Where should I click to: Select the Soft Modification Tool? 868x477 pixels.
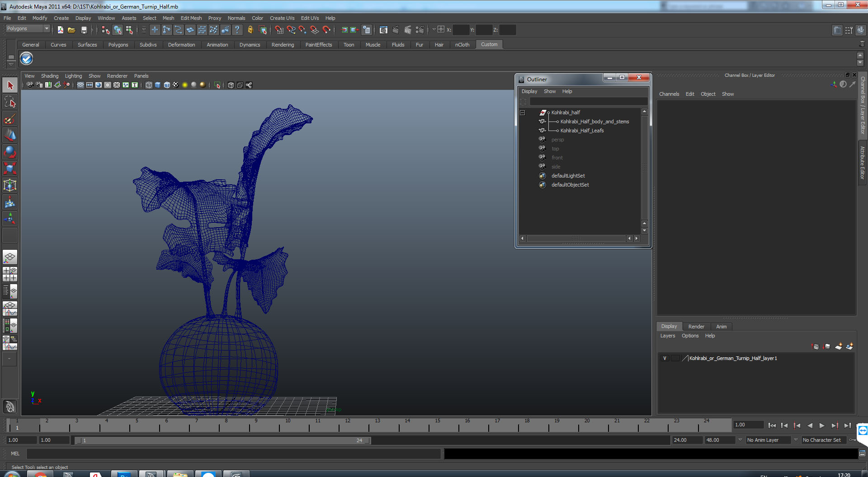pos(10,202)
